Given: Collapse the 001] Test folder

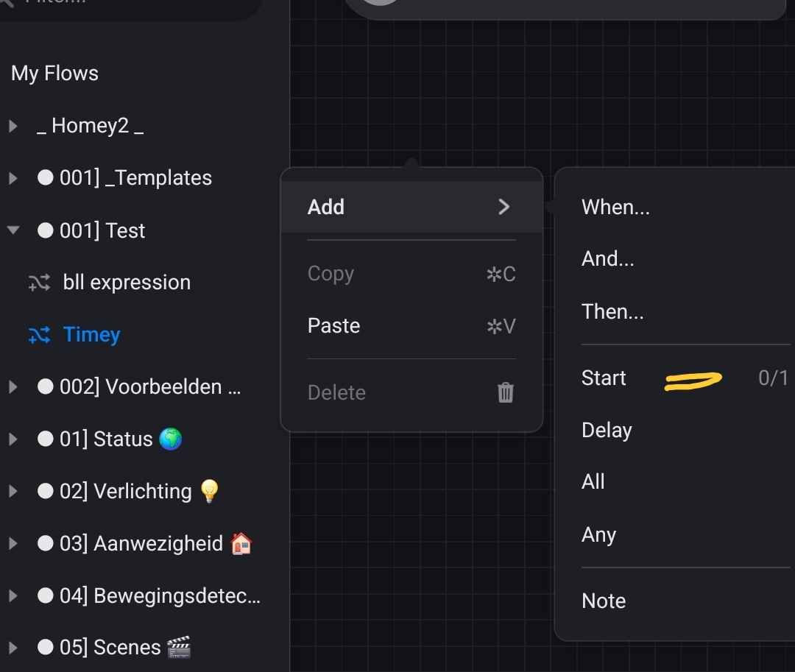Looking at the screenshot, I should pos(13,230).
